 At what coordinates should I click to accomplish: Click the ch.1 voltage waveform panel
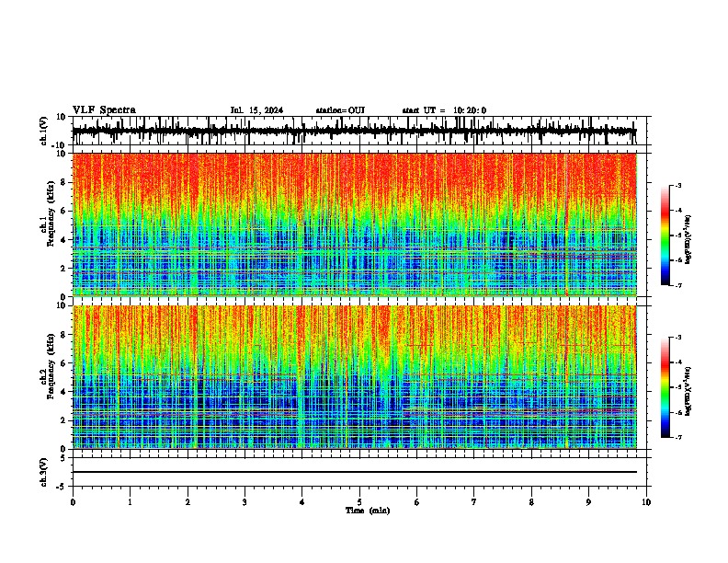tap(359, 131)
